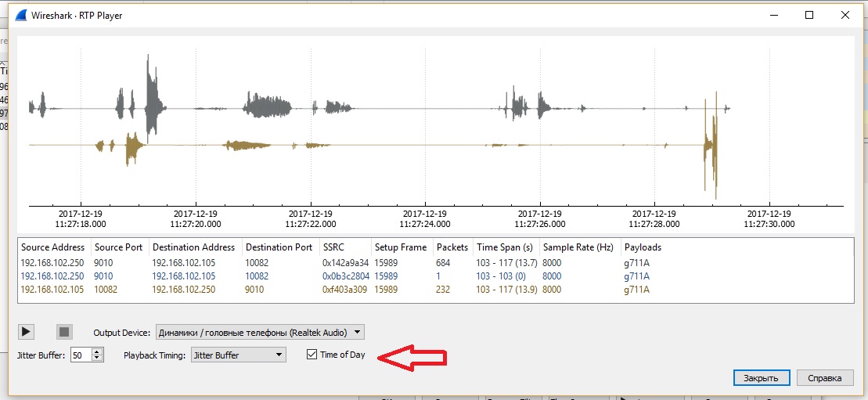Sort by the Source Address column header
This screenshot has height=400, width=868.
53,247
